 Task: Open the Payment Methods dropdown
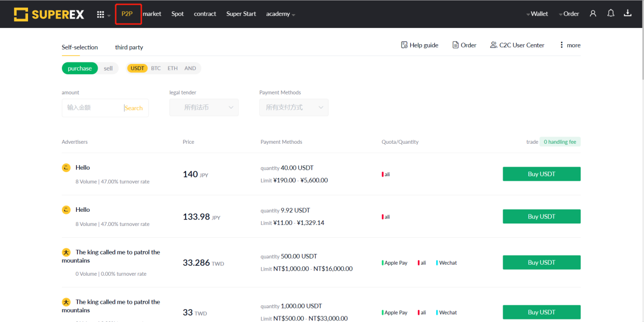(294, 108)
